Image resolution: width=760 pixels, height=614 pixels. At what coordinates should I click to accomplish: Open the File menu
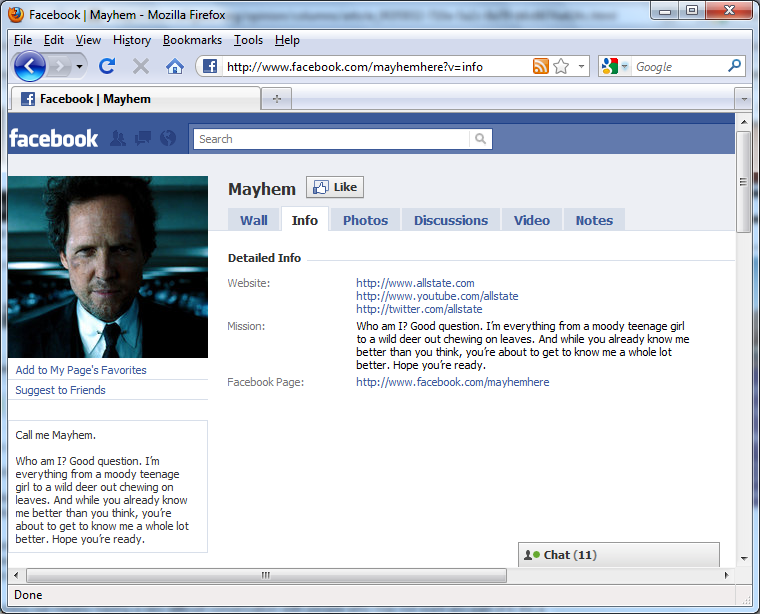pyautogui.click(x=23, y=40)
